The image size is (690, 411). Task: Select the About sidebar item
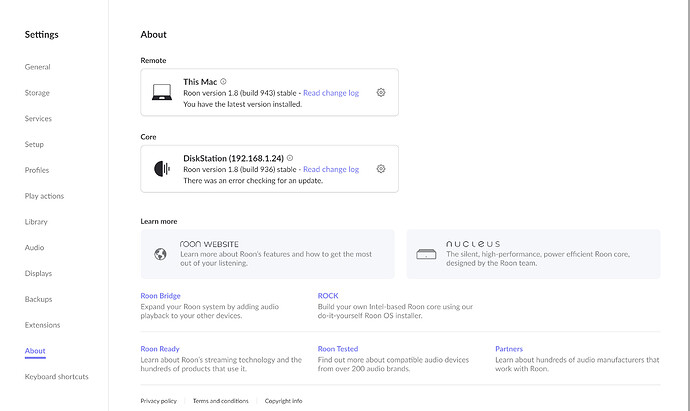point(35,351)
